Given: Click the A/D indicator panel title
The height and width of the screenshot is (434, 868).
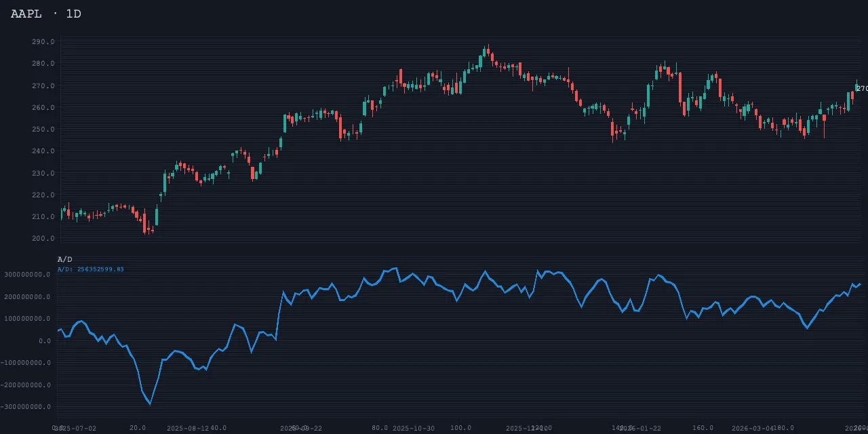Looking at the screenshot, I should point(64,260).
